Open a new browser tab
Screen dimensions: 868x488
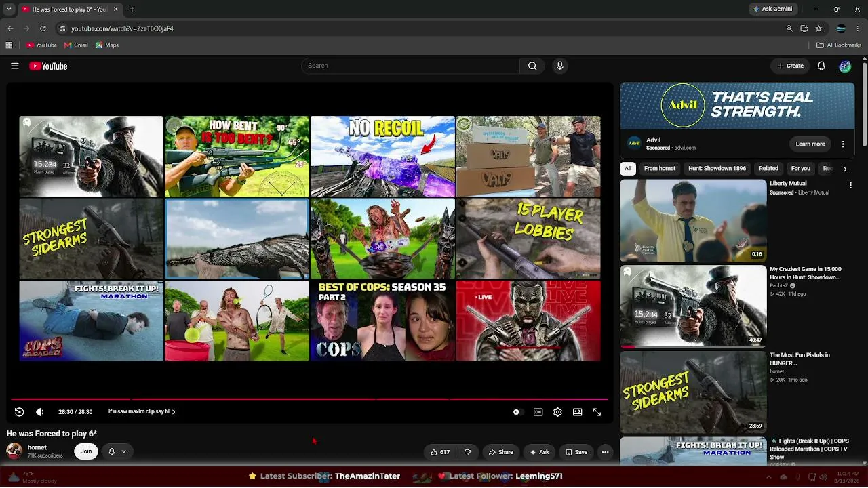132,9
